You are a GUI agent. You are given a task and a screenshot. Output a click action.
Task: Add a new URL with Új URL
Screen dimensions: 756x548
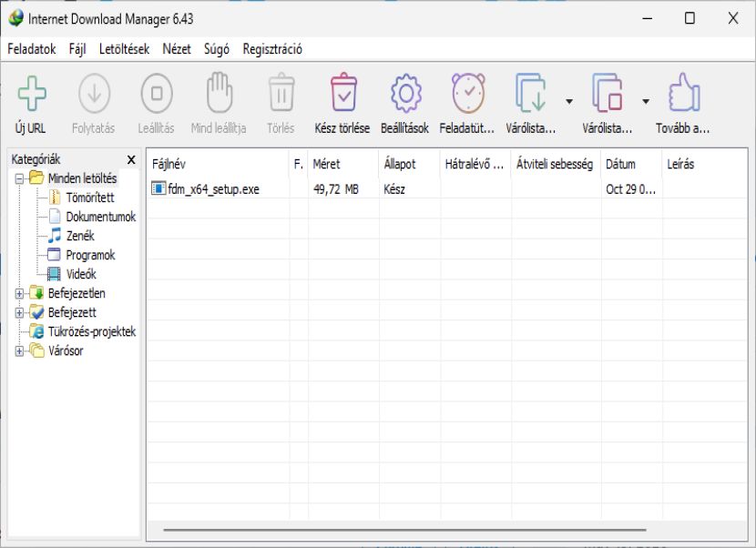tap(31, 104)
